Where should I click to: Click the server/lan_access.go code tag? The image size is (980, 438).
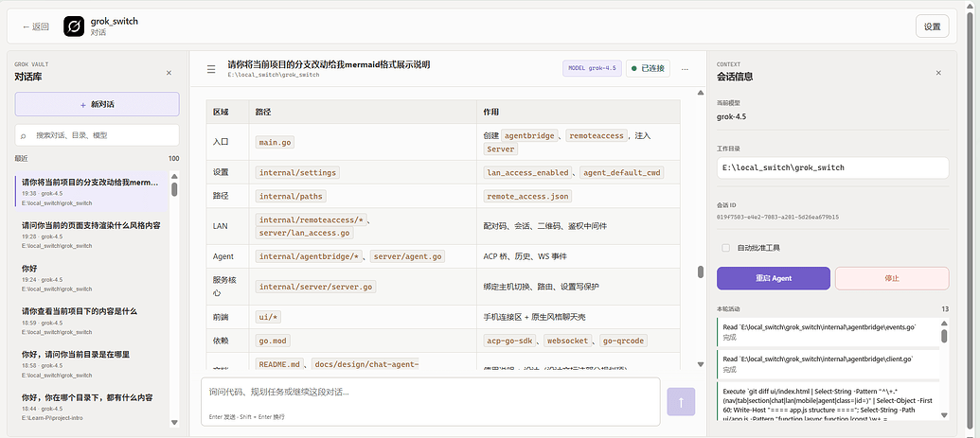(304, 233)
